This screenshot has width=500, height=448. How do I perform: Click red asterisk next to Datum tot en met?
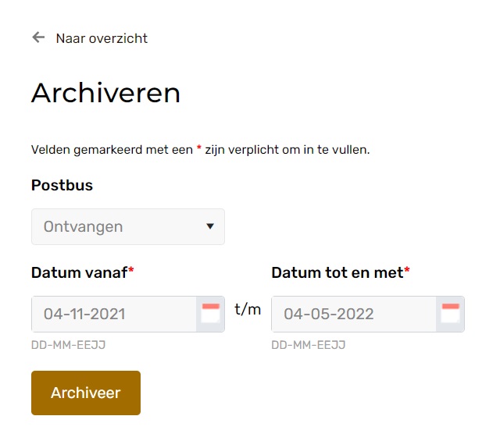[407, 271]
